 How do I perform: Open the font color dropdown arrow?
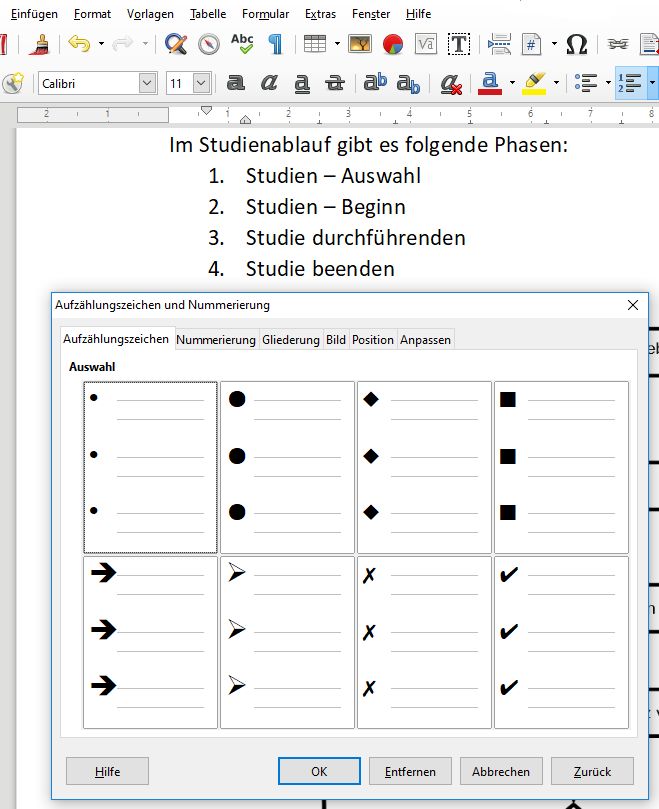coord(512,83)
